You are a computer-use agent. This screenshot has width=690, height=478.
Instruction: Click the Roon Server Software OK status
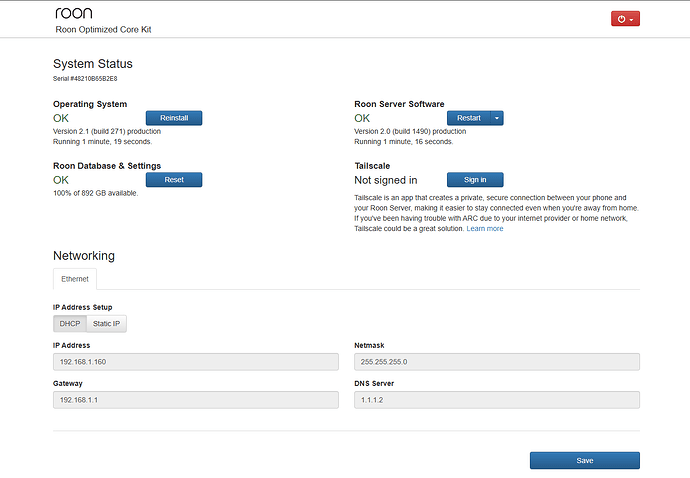tap(362, 118)
